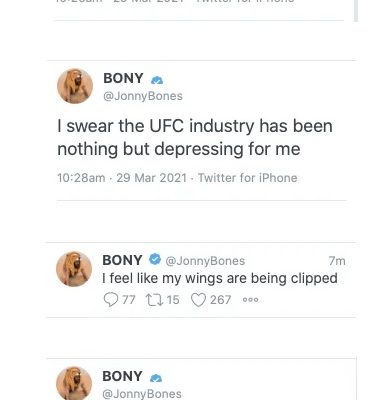Click the @JonnyBones handle in the 7m tweet
Screen dimensions: 384x400
[x=205, y=261]
